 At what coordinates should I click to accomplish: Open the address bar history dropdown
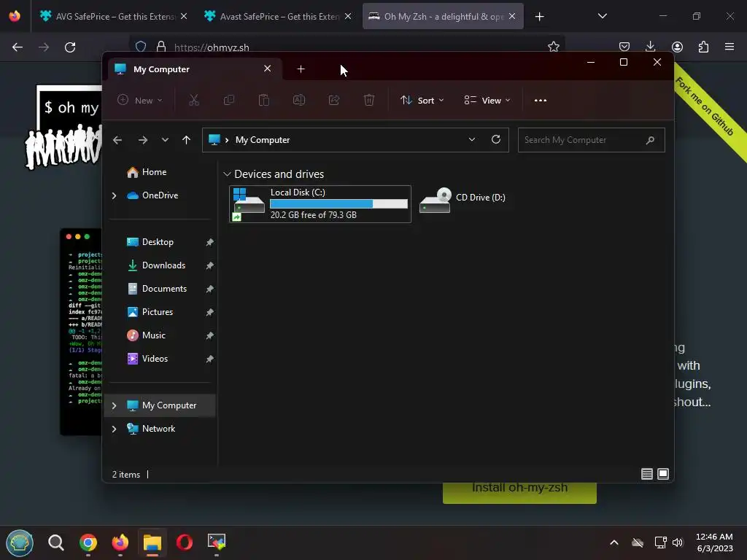(x=472, y=139)
